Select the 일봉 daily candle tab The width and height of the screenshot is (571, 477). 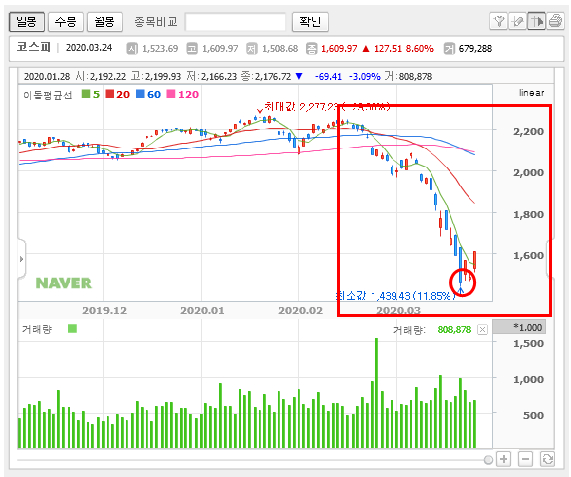click(27, 22)
